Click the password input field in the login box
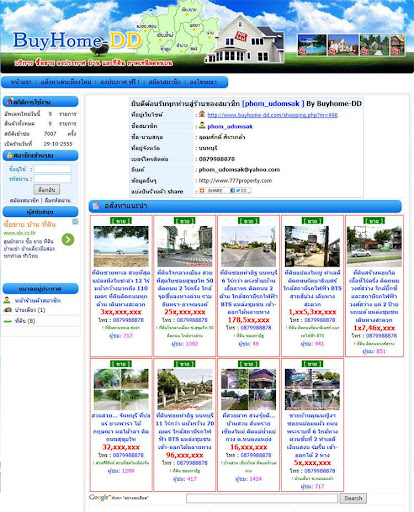 [52, 179]
